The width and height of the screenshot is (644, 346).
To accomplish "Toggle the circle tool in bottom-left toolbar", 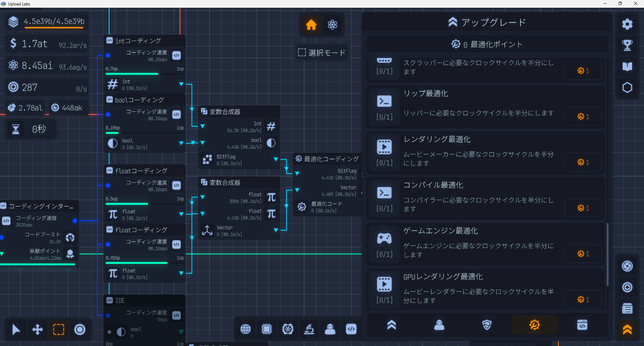I will pyautogui.click(x=80, y=330).
